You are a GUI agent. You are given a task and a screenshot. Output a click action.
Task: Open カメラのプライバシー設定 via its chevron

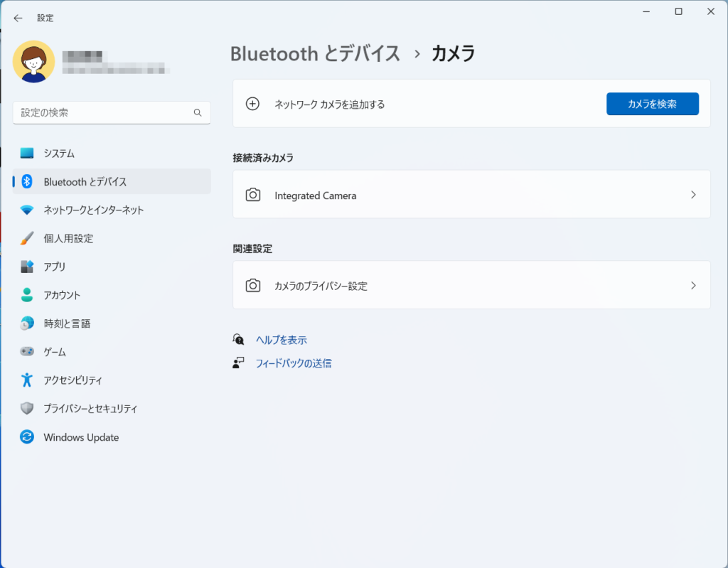pos(693,285)
